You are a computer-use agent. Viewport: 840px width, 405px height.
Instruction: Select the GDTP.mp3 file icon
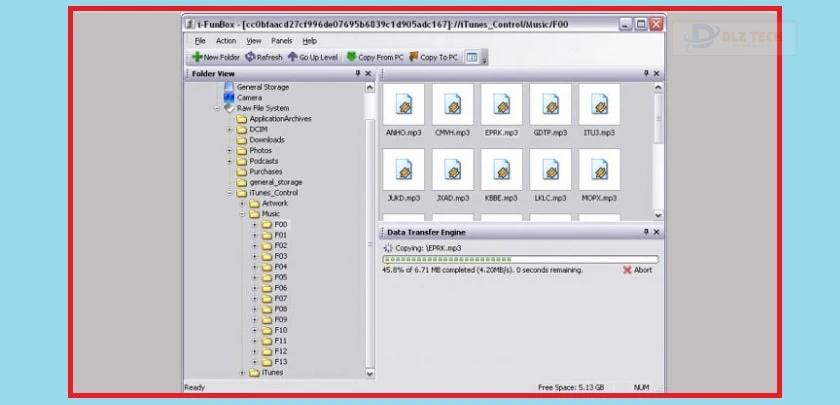[550, 104]
